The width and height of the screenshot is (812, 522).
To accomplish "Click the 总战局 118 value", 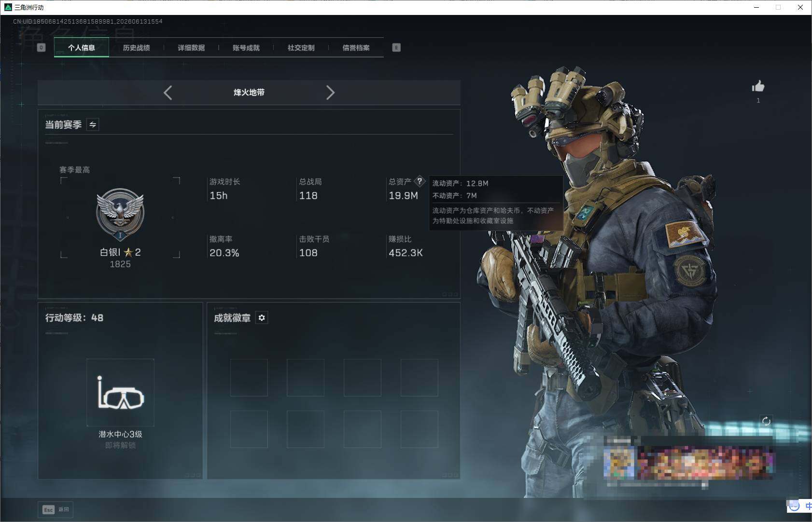I will 308,195.
